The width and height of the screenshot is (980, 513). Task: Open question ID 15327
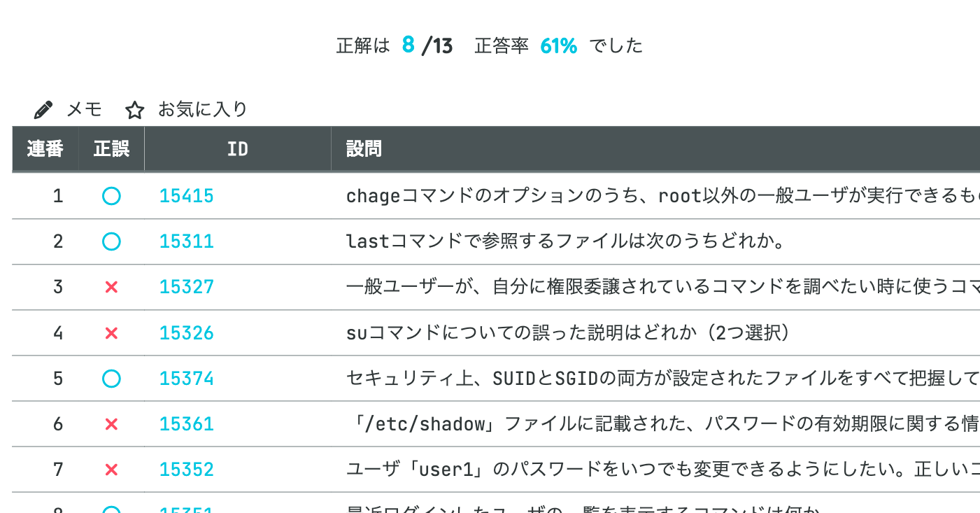186,287
